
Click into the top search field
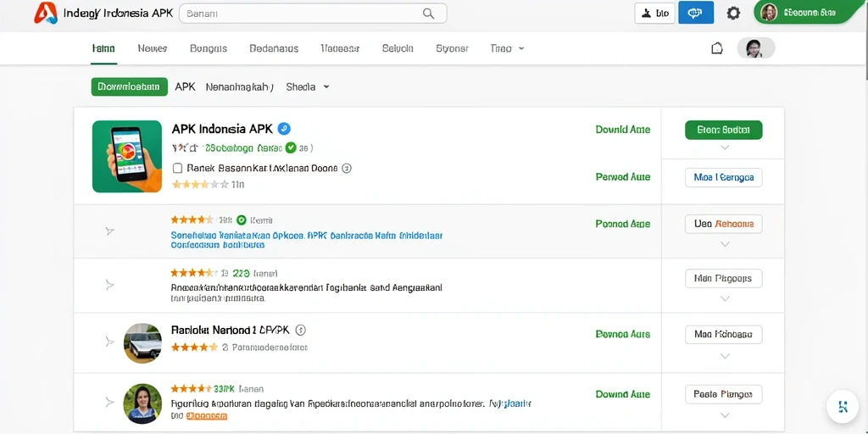pyautogui.click(x=313, y=14)
